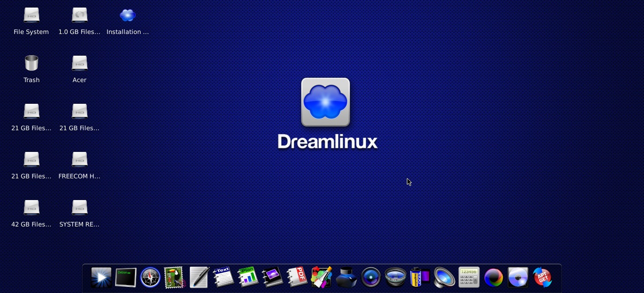
Task: Open the File System drive icon
Action: pyautogui.click(x=32, y=15)
